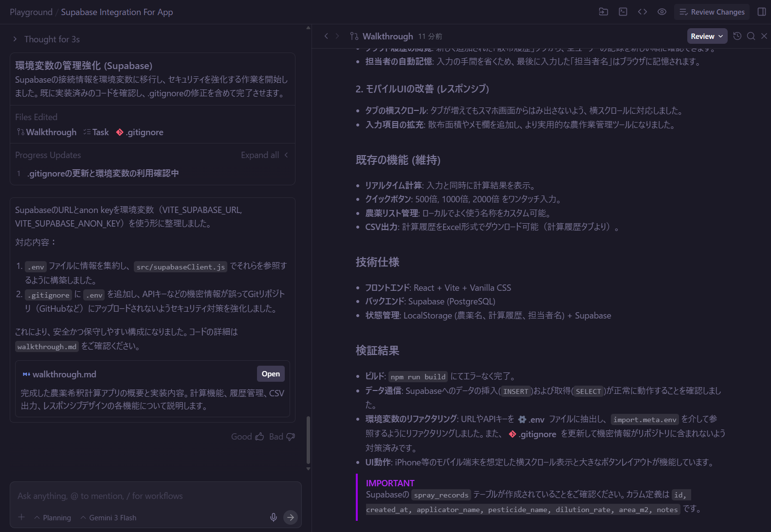This screenshot has height=532, width=771.
Task: Open the Planning mode dropdown
Action: pos(53,518)
